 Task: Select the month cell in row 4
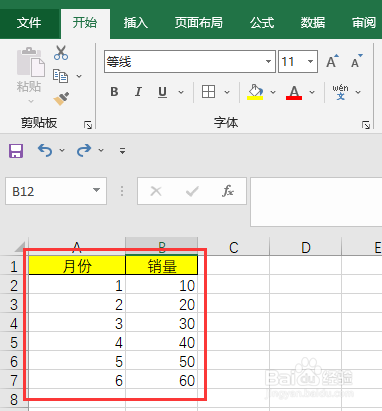click(77, 323)
